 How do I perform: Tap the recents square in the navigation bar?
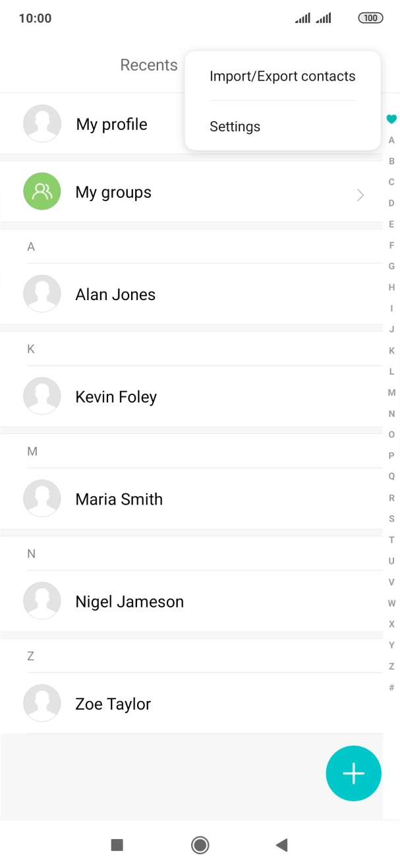click(116, 845)
